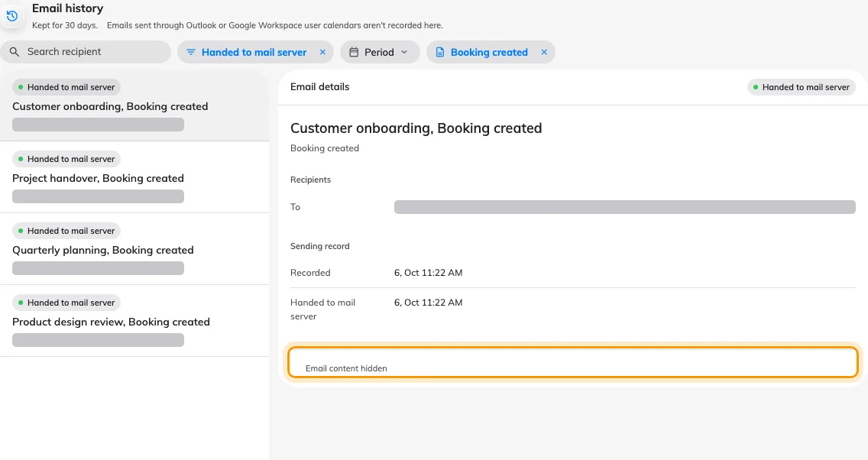Image resolution: width=868 pixels, height=460 pixels.
Task: Click the Customer onboarding heading in details
Action: (x=416, y=128)
